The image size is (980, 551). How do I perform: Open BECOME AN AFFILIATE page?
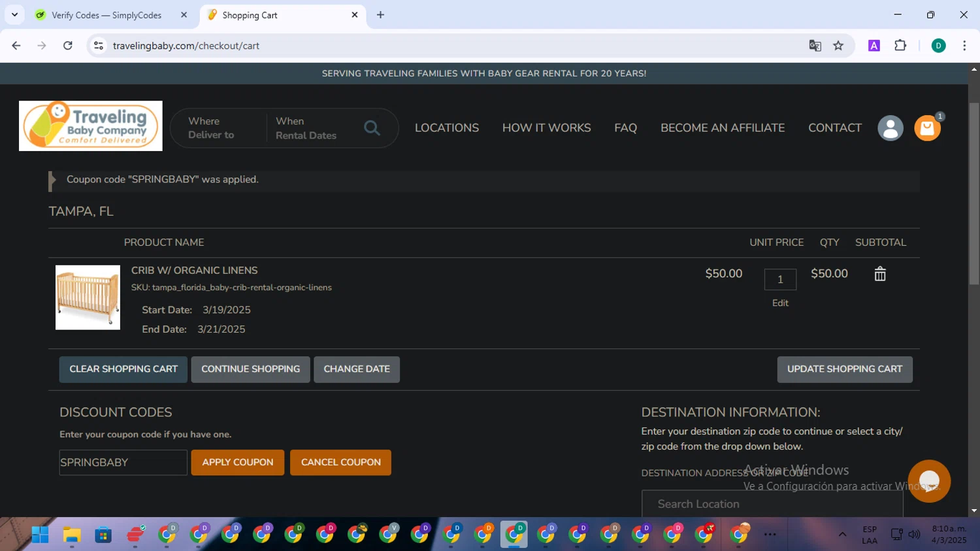723,128
